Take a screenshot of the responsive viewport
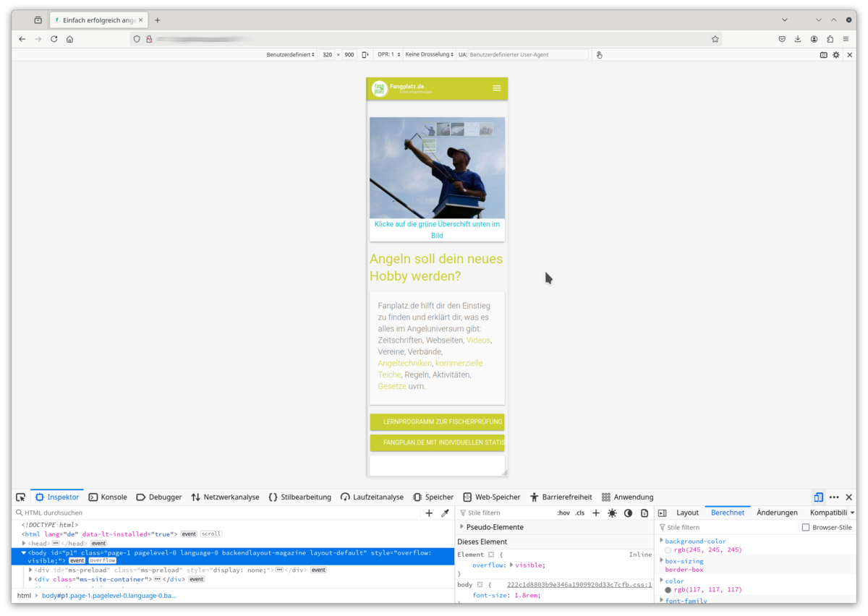 point(824,55)
